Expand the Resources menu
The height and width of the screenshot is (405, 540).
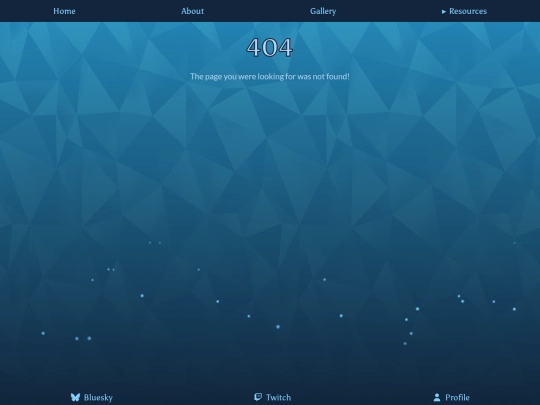pyautogui.click(x=464, y=11)
